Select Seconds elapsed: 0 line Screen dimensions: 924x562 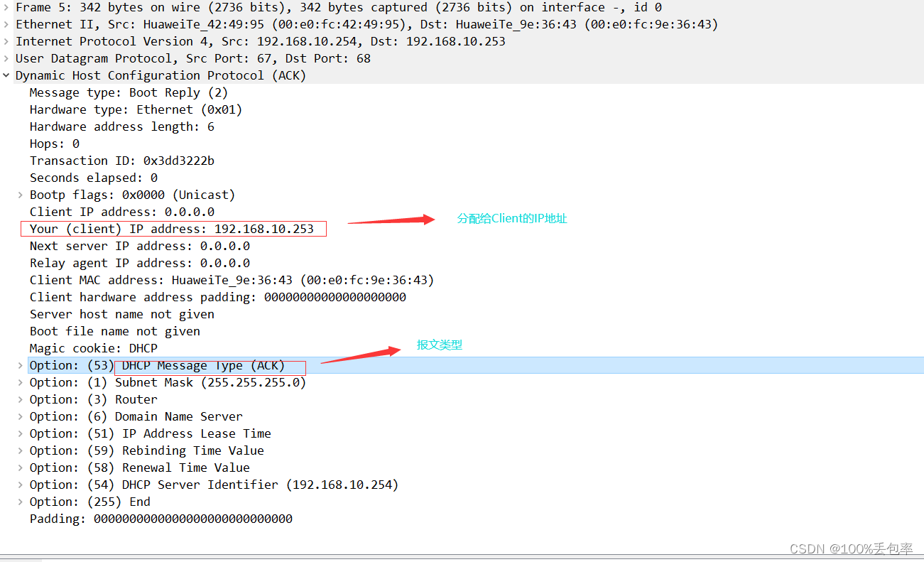click(93, 178)
